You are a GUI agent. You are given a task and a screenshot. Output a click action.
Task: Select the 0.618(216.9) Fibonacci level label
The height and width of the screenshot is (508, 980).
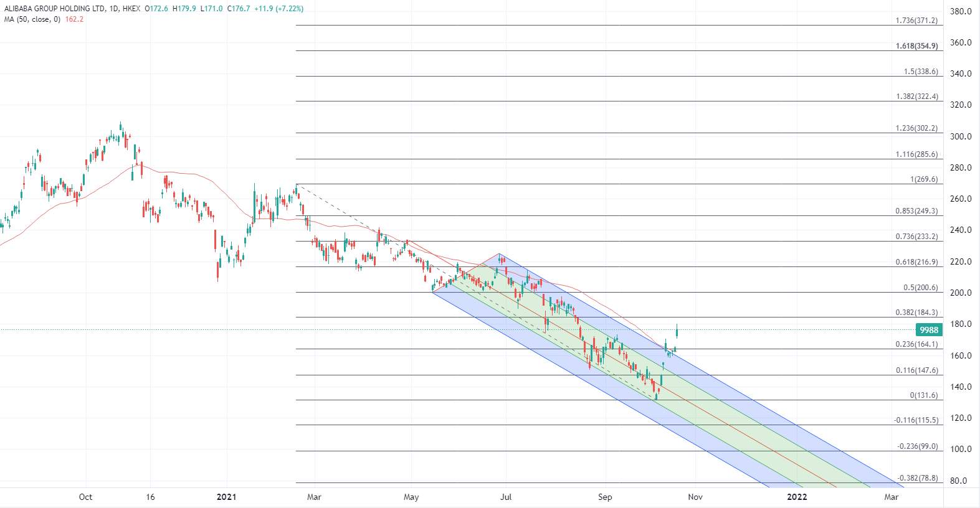click(x=916, y=262)
